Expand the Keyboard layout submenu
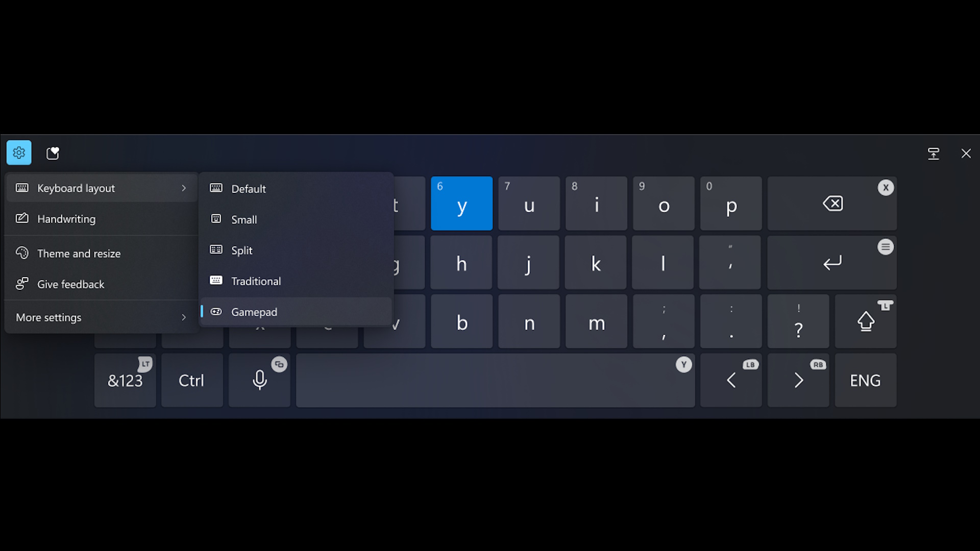This screenshot has width=980, height=551. coord(101,188)
